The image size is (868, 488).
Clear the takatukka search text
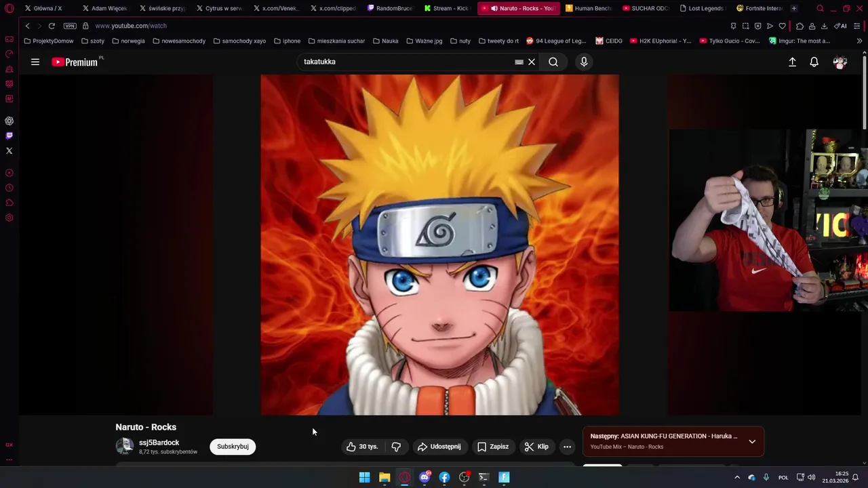point(532,62)
